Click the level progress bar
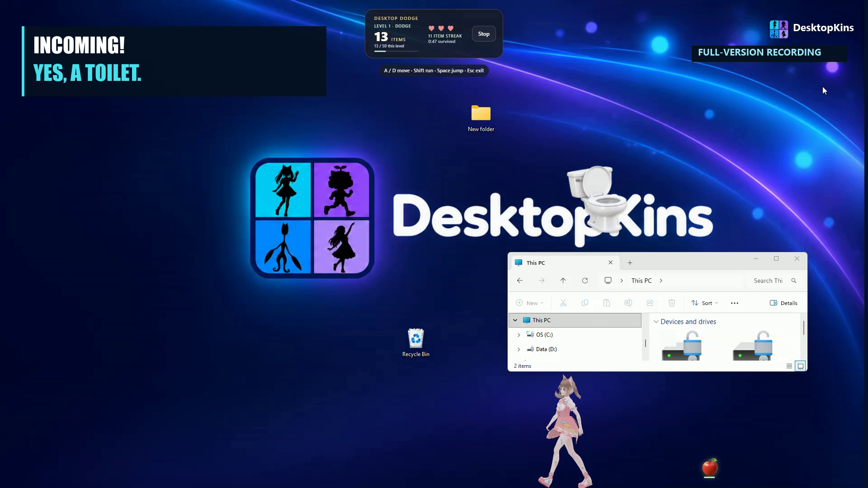868x488 pixels. tap(396, 51)
